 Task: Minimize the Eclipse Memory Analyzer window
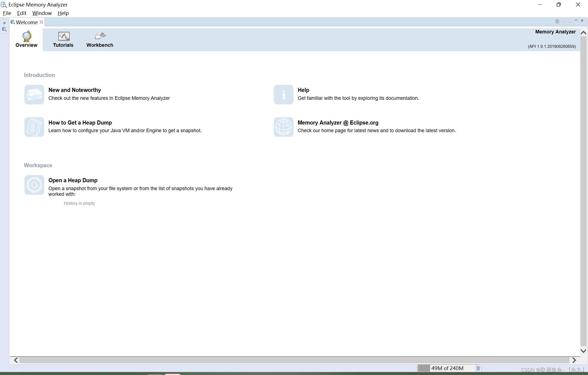[540, 5]
